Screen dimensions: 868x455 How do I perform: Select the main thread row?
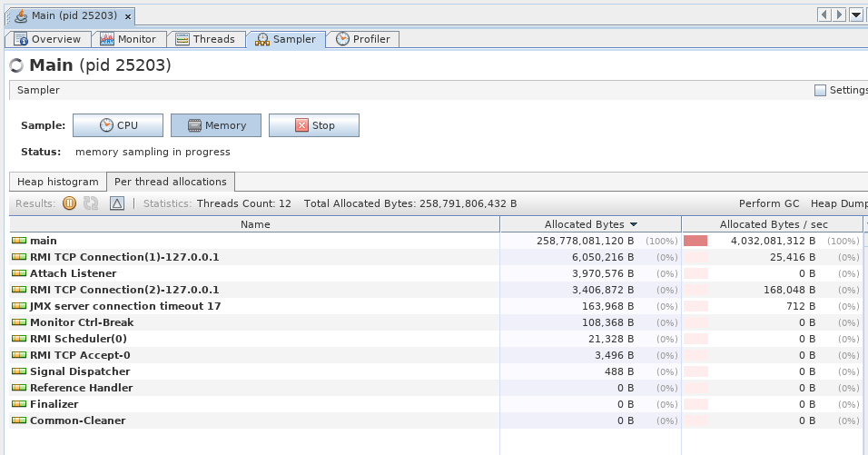coord(435,241)
